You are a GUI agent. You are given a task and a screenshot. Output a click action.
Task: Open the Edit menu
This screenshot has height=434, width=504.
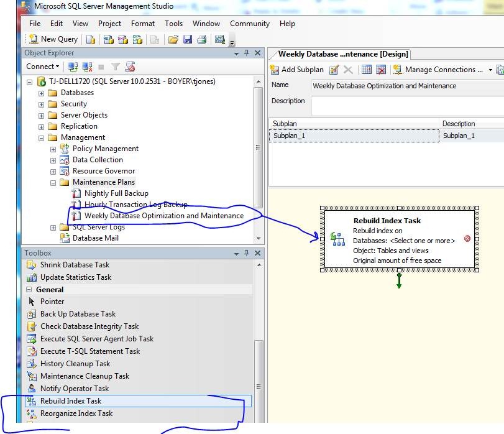click(57, 24)
